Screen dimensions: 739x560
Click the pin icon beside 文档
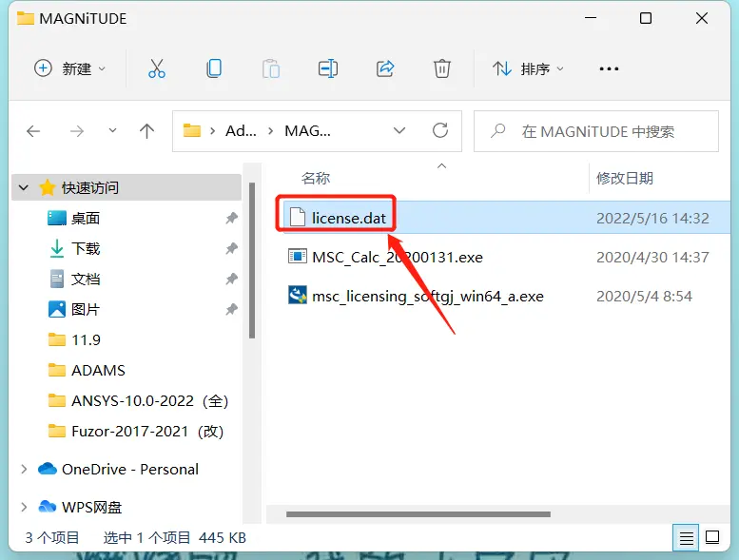click(231, 280)
